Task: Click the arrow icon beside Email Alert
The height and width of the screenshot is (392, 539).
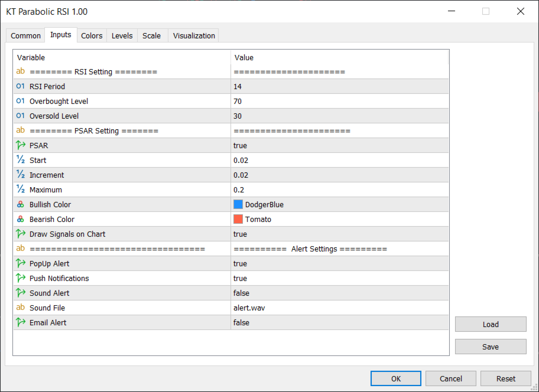Action: (x=21, y=322)
